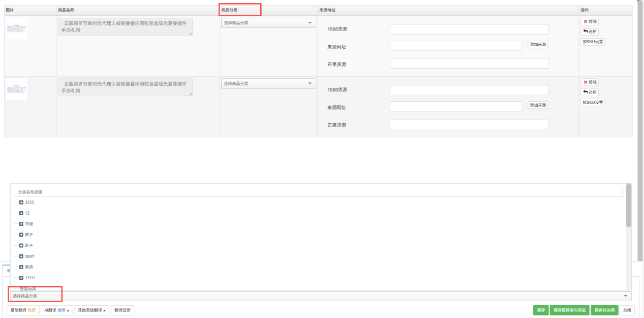Expand 家具 using its plus icon
This screenshot has height=318, width=644.
[x=21, y=267]
